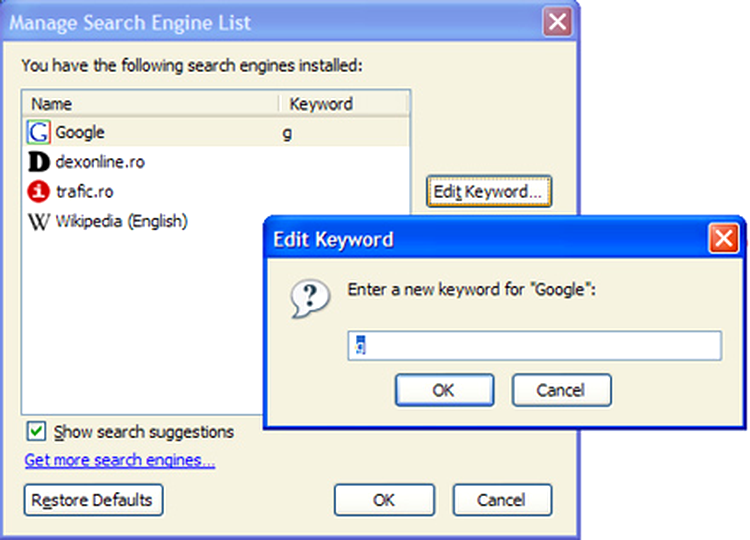Click the Wikipedia W icon
Screen dimensions: 750x540
(x=38, y=221)
